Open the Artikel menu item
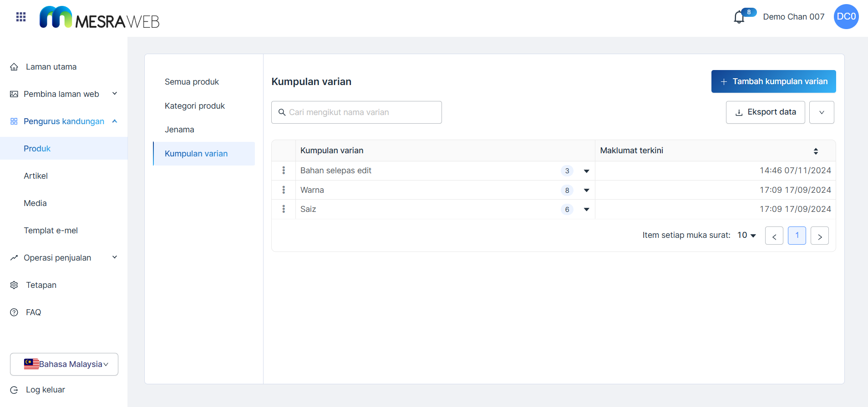 point(36,176)
